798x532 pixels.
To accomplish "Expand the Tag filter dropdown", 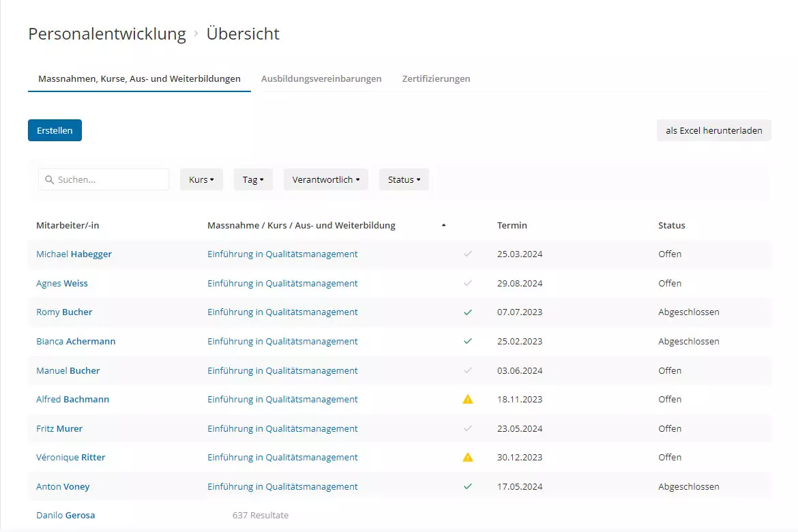I will coord(253,180).
